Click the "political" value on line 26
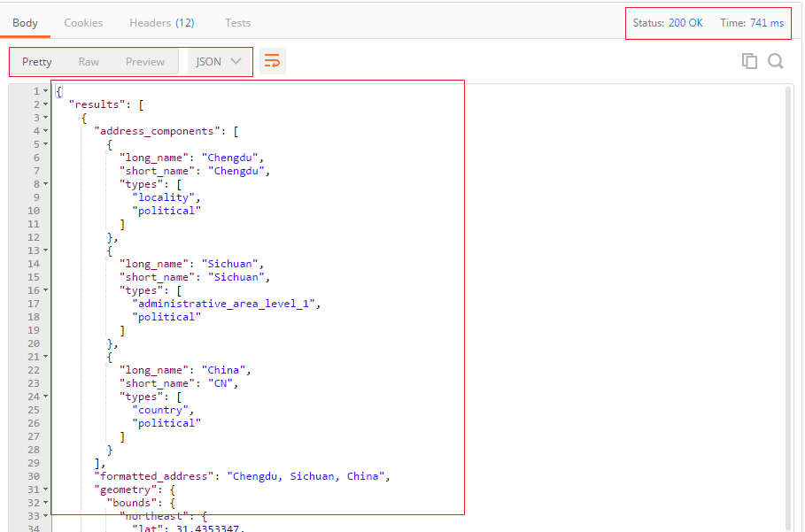This screenshot has height=532, width=805. pyautogui.click(x=166, y=423)
